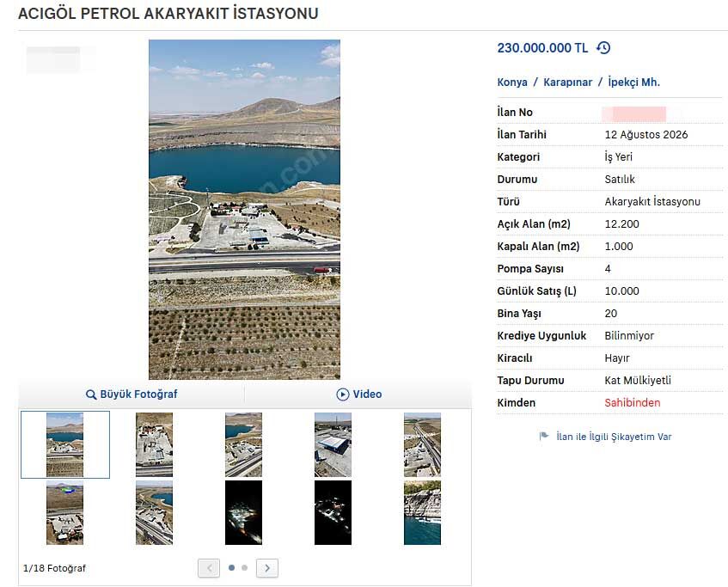Click İlan ile İlgili Şikayetim Var link

point(614,437)
